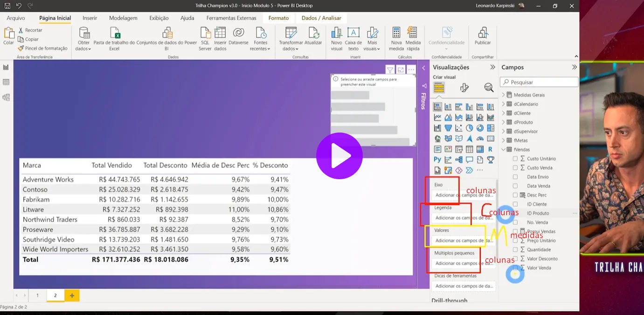Open the Modelagem ribbon tab
Image resolution: width=644 pixels, height=315 pixels.
(123, 18)
